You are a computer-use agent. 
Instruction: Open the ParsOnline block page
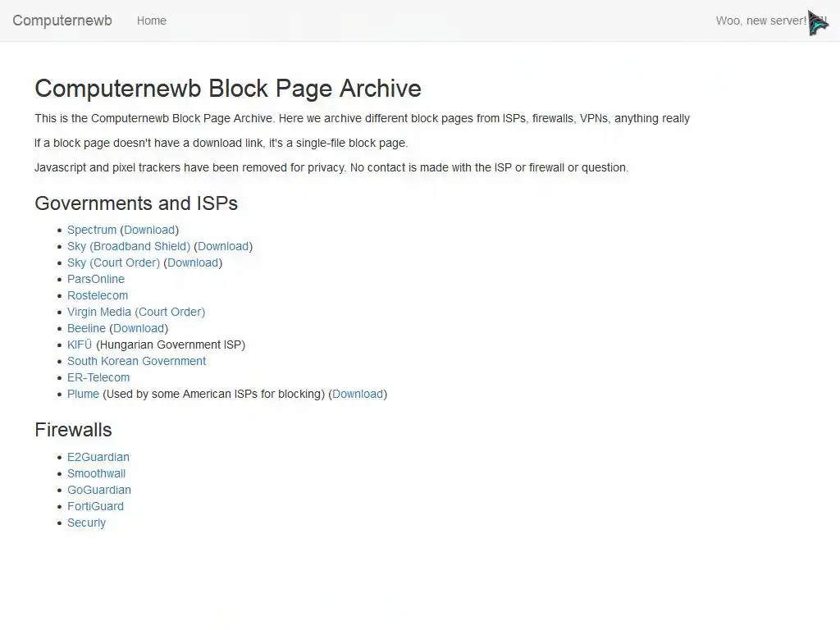tap(96, 279)
